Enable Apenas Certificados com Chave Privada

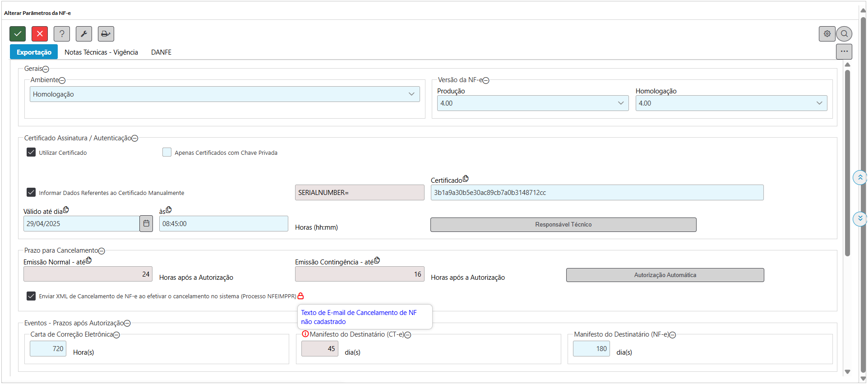pyautogui.click(x=167, y=153)
